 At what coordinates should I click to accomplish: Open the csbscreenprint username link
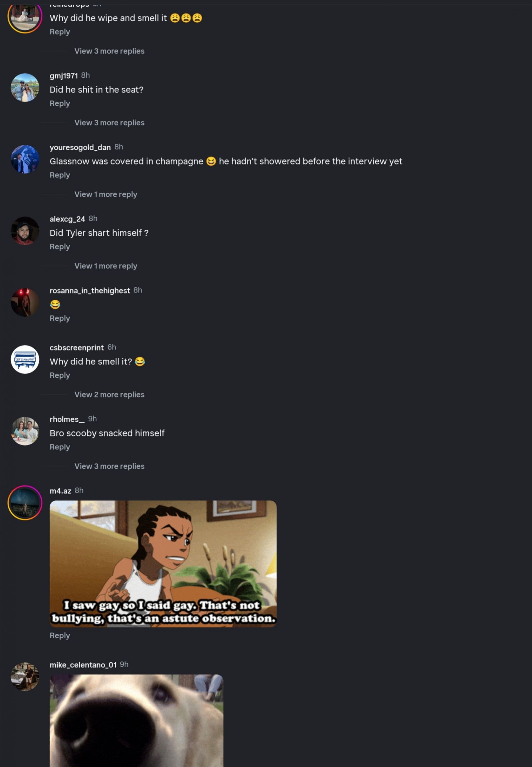coord(77,348)
